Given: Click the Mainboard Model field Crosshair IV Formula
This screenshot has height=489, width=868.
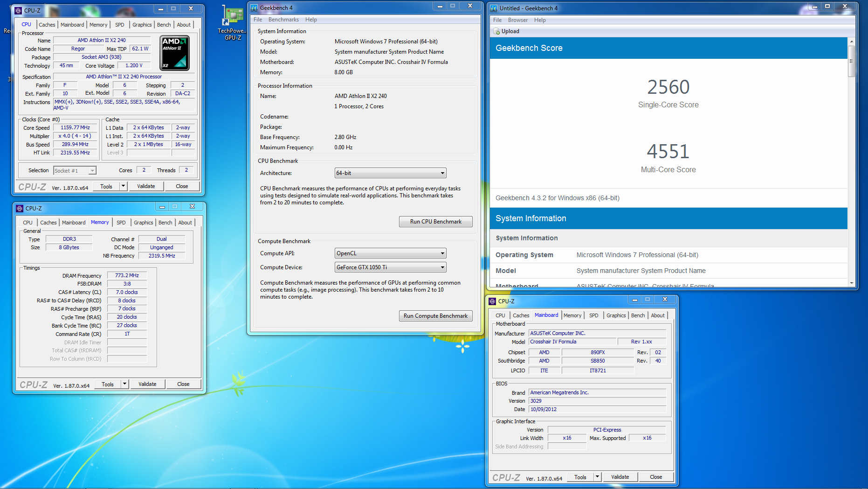Looking at the screenshot, I should pos(572,342).
